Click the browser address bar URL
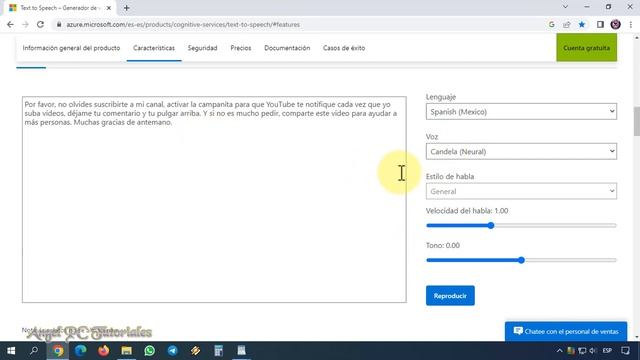The width and height of the screenshot is (640, 360). (183, 24)
